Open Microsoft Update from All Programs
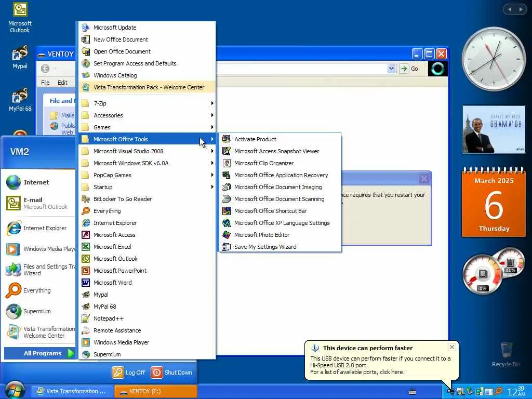 tap(147, 28)
